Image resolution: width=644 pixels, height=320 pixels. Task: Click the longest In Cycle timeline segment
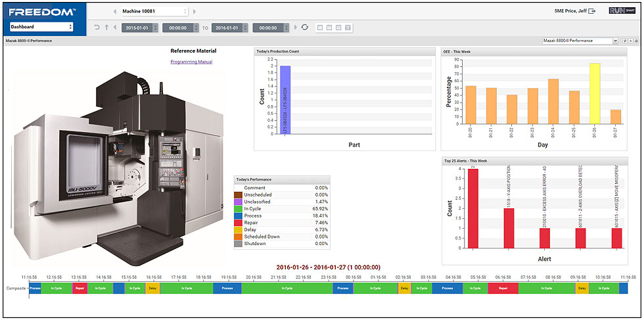tap(287, 288)
